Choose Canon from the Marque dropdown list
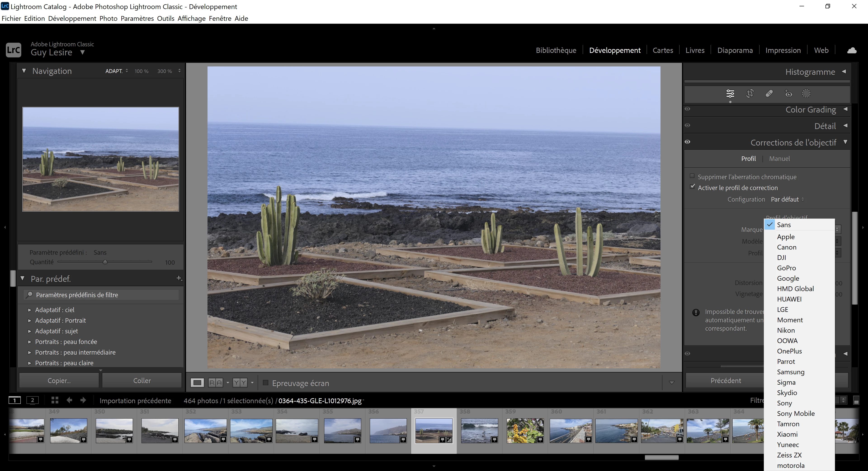The width and height of the screenshot is (868, 471). click(x=786, y=247)
